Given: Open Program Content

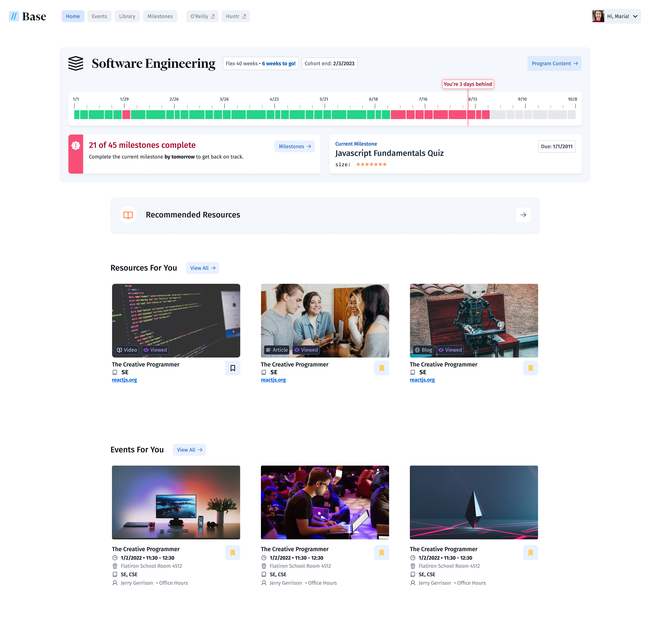Looking at the screenshot, I should coord(554,63).
